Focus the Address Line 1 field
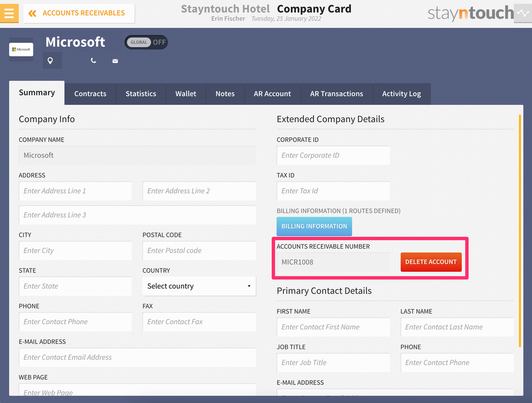The width and height of the screenshot is (532, 403). click(75, 191)
